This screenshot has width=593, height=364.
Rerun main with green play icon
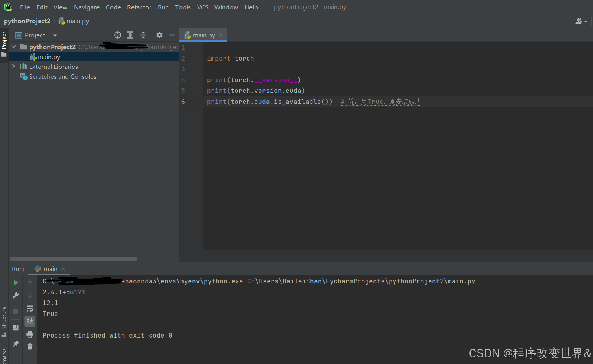coord(16,283)
